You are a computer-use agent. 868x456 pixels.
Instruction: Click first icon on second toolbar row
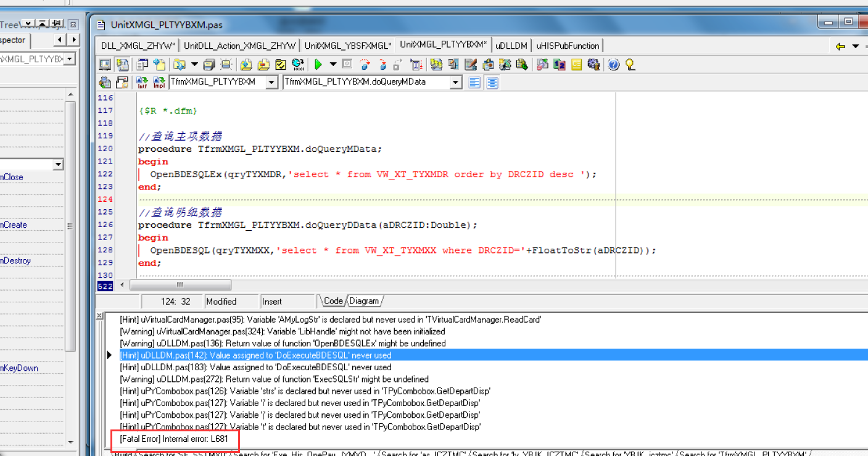[105, 83]
